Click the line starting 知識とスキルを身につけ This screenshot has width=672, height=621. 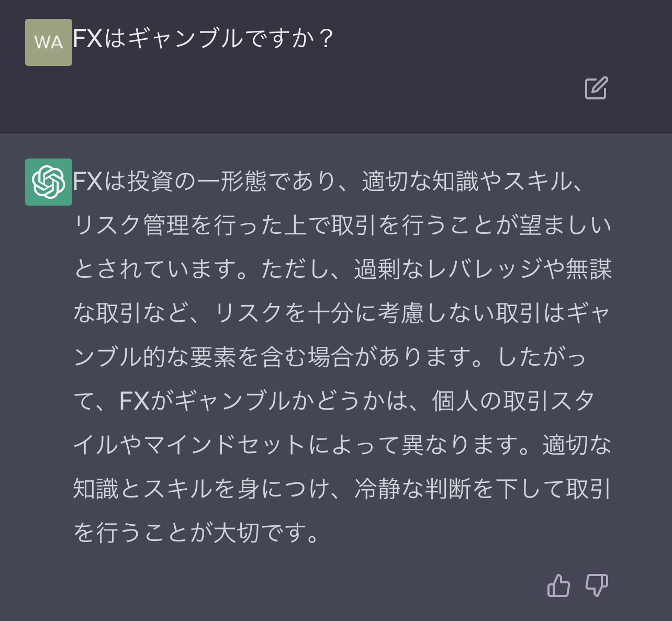(x=343, y=489)
